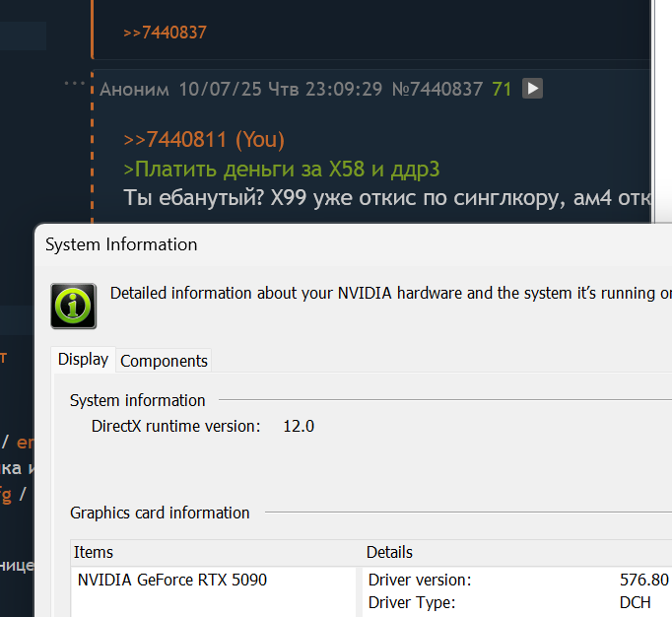
Task: Click the NVIDIA green info icon
Action: click(x=74, y=306)
